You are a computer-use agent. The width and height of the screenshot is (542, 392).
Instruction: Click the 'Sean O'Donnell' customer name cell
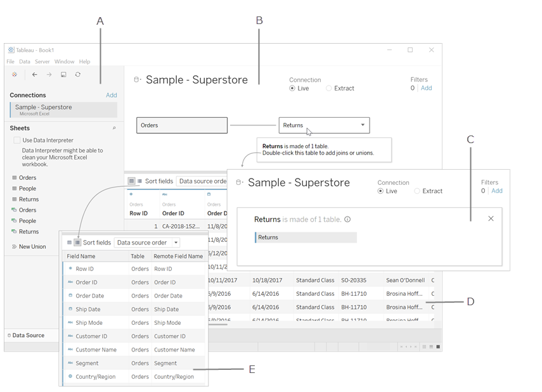click(x=406, y=280)
